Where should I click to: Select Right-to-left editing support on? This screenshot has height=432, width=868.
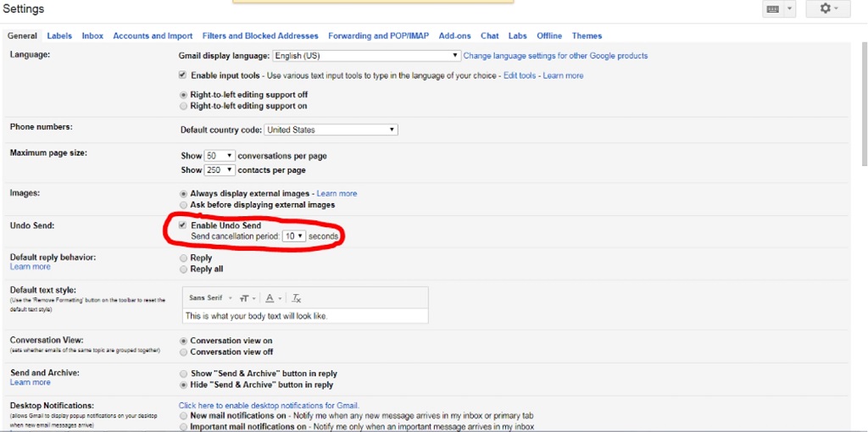tap(184, 106)
